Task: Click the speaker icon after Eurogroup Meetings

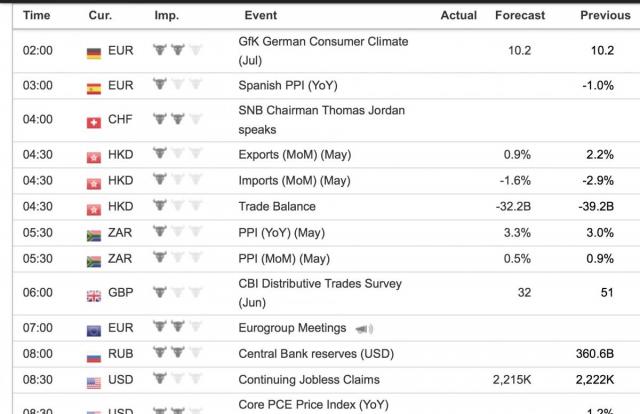Action: pos(362,328)
